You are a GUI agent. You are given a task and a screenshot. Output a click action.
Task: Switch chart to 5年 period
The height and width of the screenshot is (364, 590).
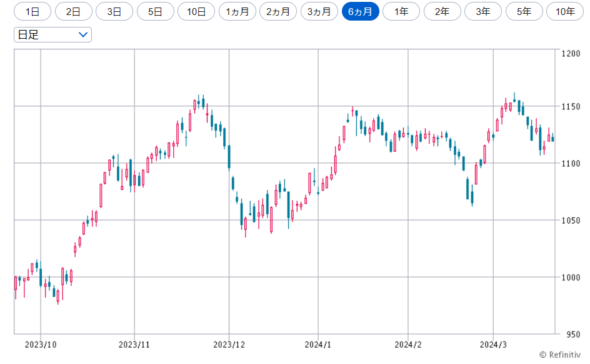[524, 11]
